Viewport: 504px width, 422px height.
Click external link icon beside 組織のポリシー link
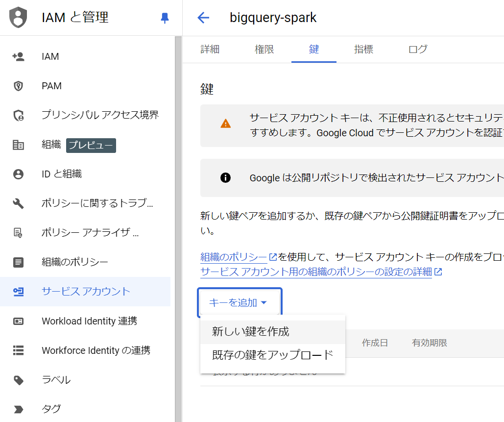click(273, 257)
